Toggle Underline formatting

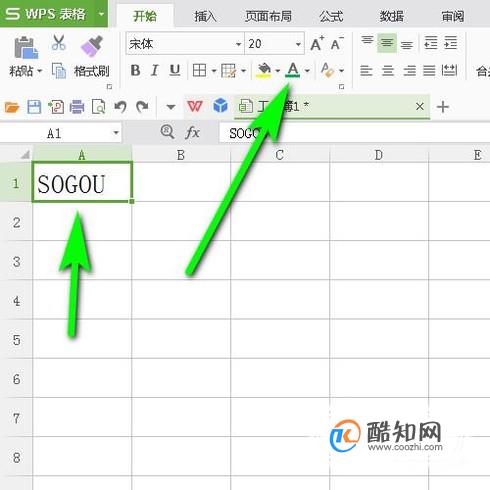(x=175, y=70)
